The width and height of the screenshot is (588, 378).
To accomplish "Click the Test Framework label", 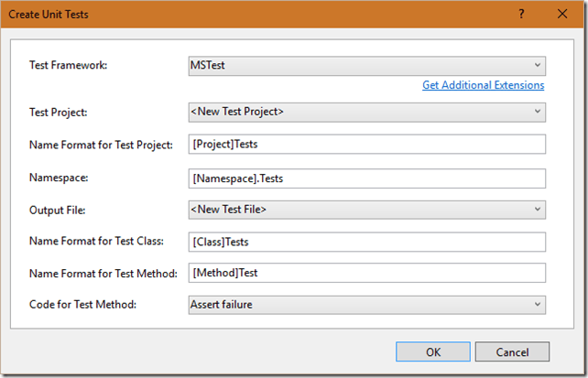I will (71, 66).
